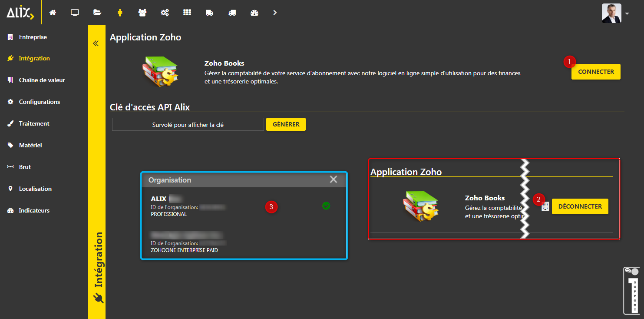Click the green check mark in Organisation
The width and height of the screenshot is (644, 319).
pyautogui.click(x=326, y=206)
